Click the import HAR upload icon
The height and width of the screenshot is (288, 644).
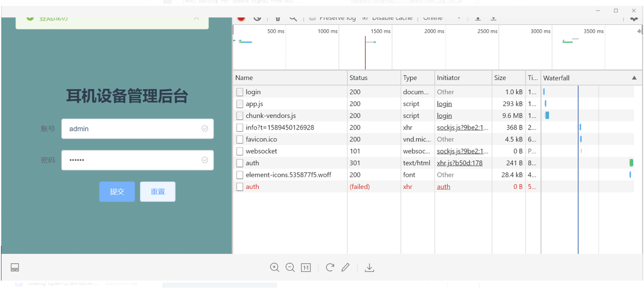[x=478, y=19]
